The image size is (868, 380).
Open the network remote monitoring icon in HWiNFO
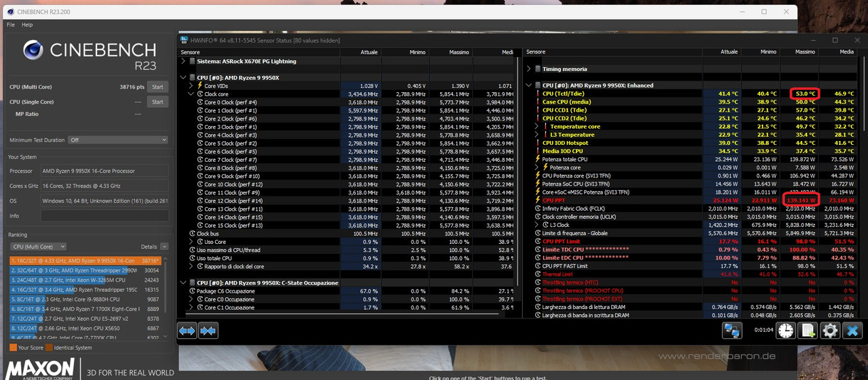(x=732, y=331)
